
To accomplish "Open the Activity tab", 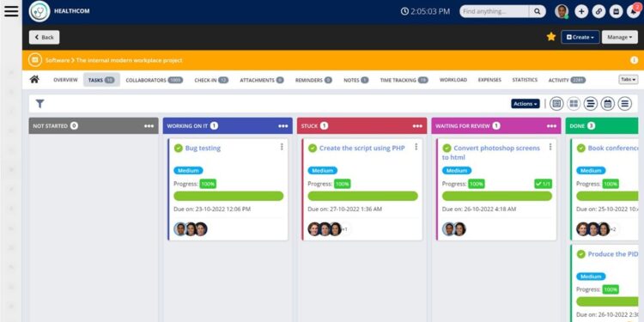I will pos(567,80).
